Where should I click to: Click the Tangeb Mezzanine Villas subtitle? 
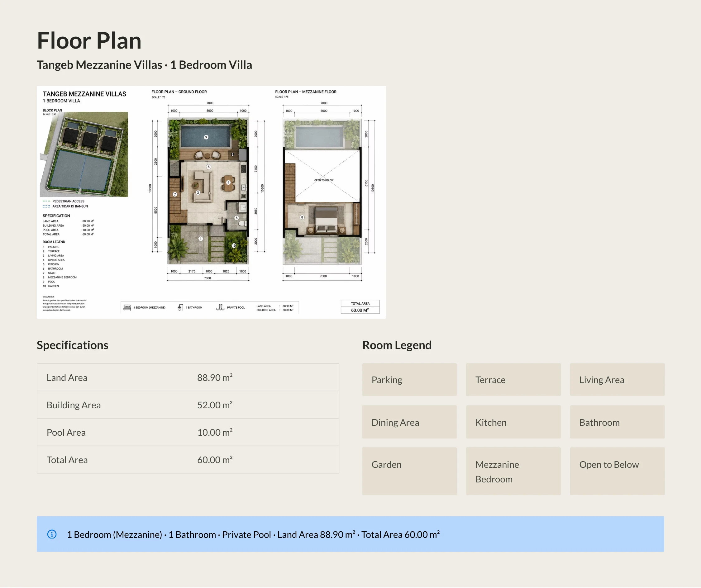coord(144,65)
